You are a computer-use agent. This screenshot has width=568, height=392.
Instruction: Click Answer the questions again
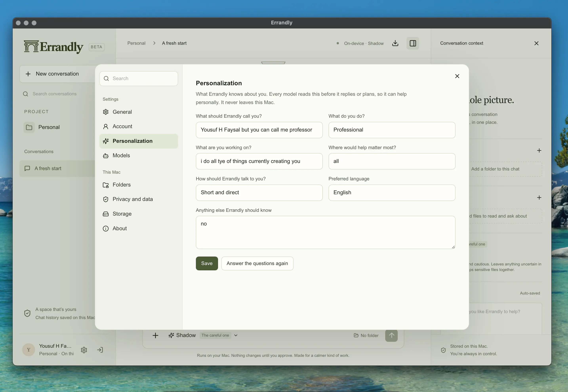point(257,263)
